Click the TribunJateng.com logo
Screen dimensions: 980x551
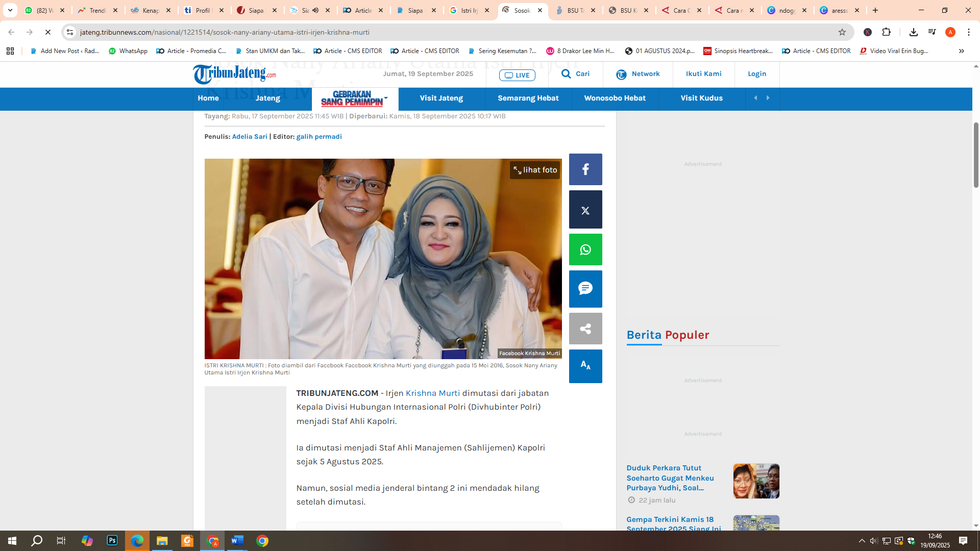(235, 74)
